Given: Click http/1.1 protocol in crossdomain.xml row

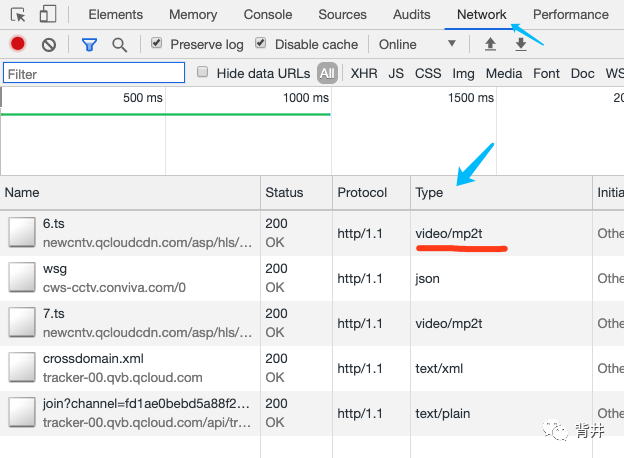Looking at the screenshot, I should (x=360, y=368).
